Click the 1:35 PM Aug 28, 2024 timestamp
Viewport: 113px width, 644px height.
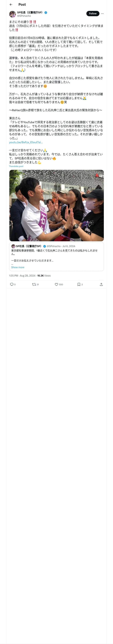point(22,276)
